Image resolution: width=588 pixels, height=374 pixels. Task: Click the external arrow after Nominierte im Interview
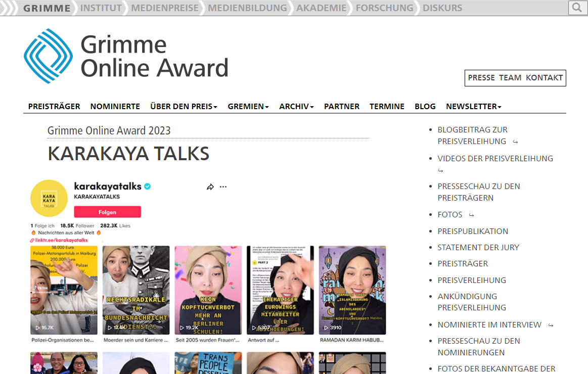[551, 325]
